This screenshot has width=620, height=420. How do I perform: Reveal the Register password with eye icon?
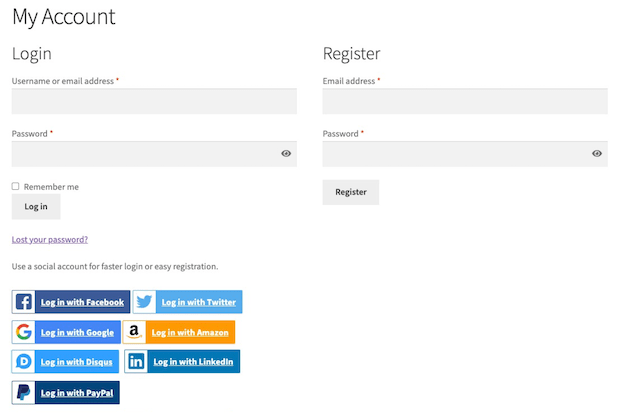coord(597,154)
